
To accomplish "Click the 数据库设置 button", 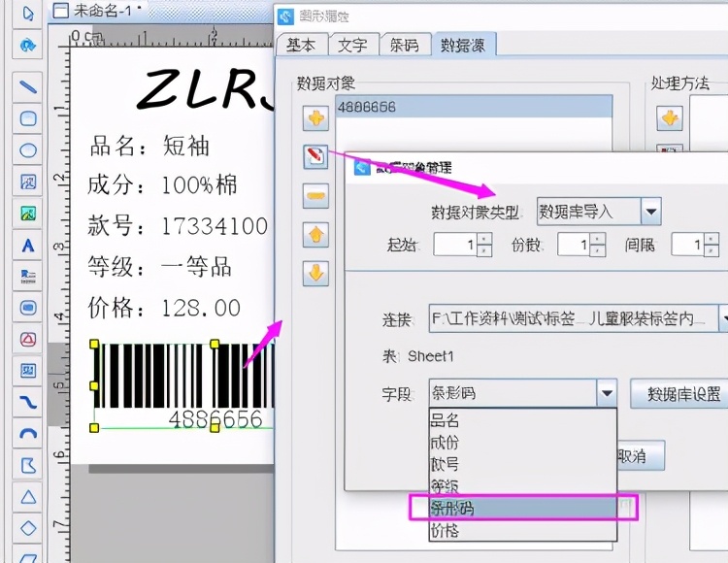I will click(681, 393).
